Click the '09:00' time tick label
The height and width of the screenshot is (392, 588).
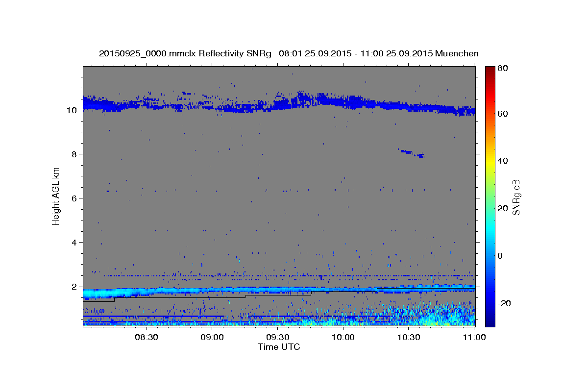pyautogui.click(x=212, y=338)
